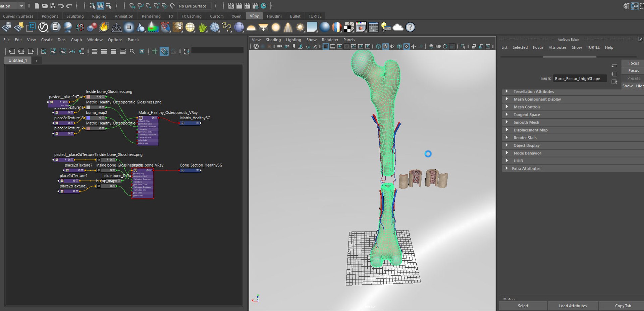
Task: Open the Hypershade sphere icon in status line
Action: tap(264, 6)
